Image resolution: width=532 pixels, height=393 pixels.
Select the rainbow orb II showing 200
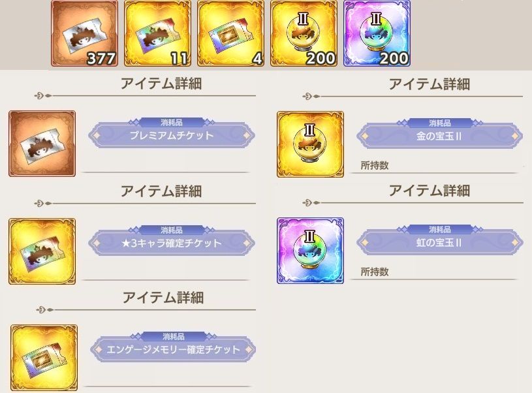pos(377,33)
